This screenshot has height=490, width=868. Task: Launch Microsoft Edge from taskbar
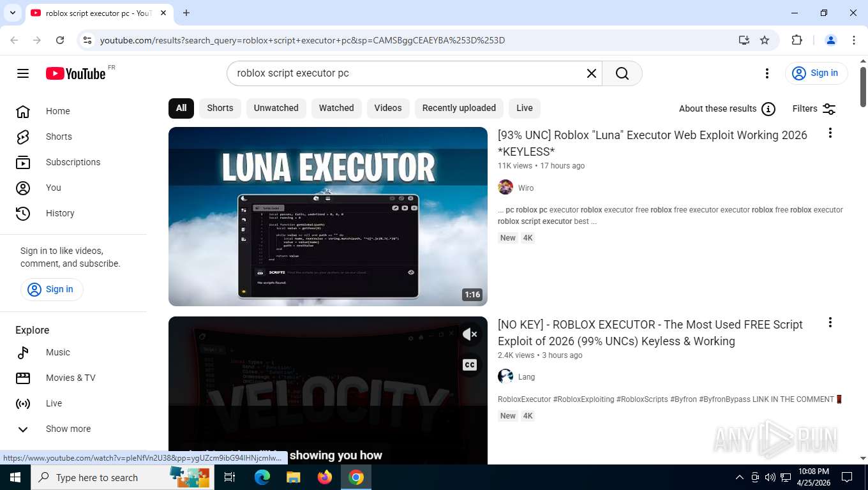[262, 477]
